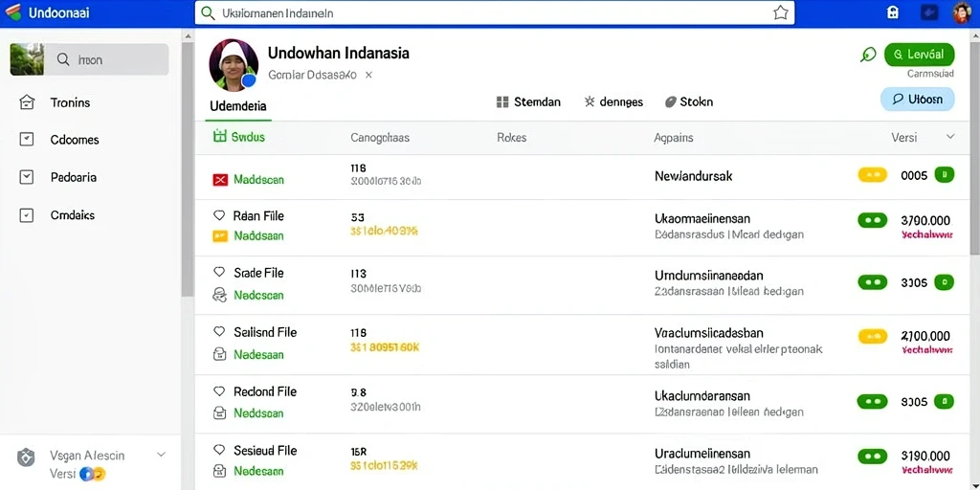Expand the Versi column dropdown chevron
The height and width of the screenshot is (490, 980).
click(950, 136)
